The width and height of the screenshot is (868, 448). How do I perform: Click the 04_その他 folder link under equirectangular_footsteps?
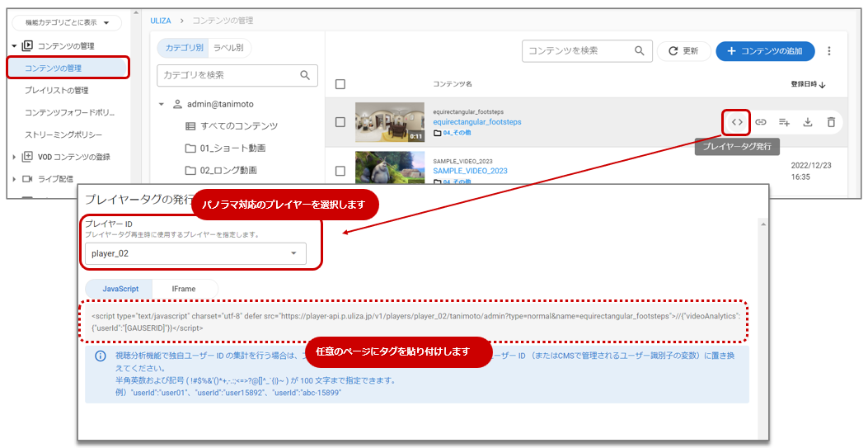click(x=457, y=133)
